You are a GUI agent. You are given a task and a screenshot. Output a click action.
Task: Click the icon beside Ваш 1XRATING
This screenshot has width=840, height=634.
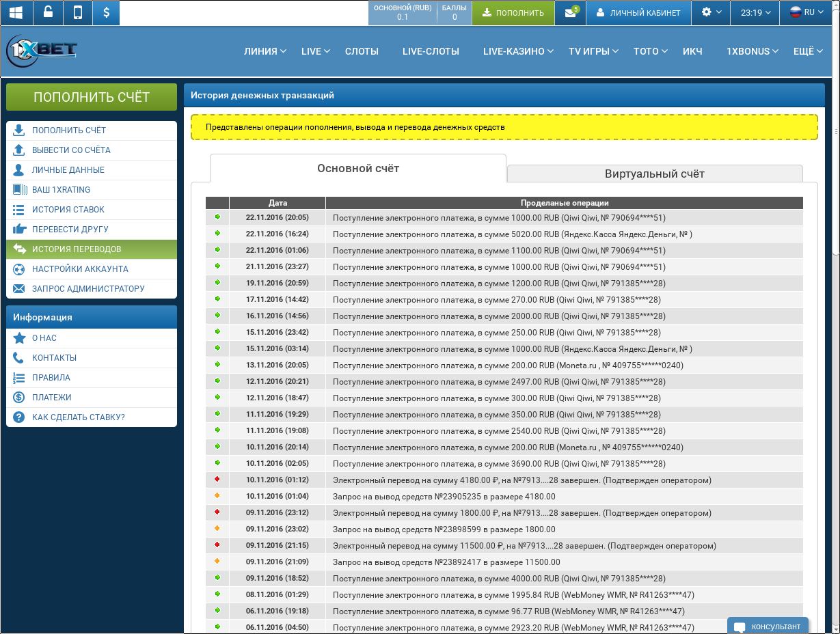click(19, 189)
